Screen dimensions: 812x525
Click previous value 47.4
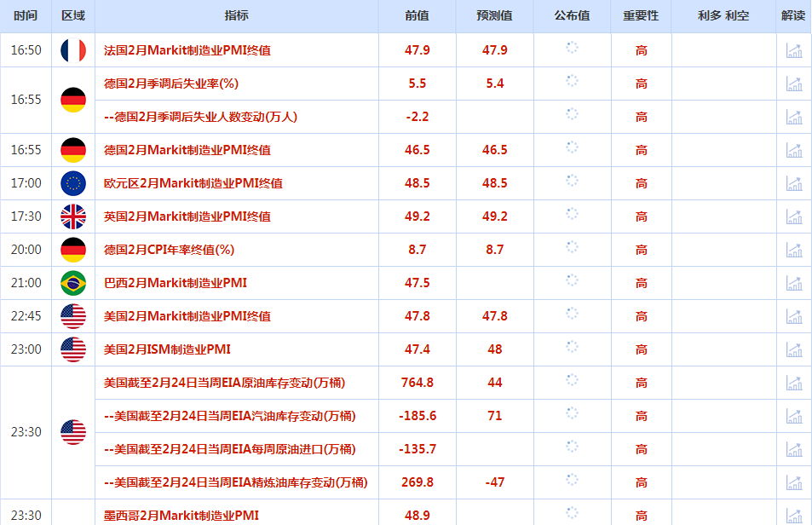tap(418, 349)
